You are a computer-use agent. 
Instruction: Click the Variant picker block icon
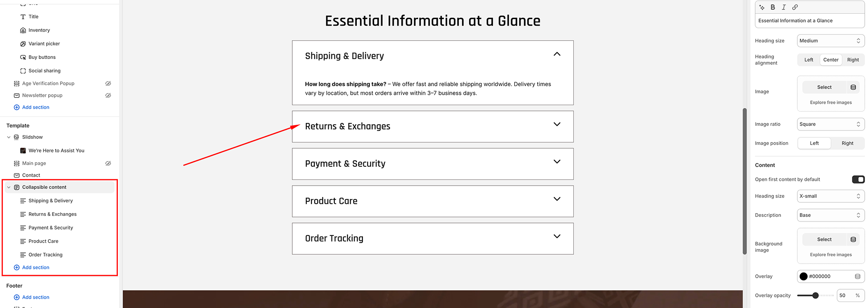pyautogui.click(x=23, y=44)
